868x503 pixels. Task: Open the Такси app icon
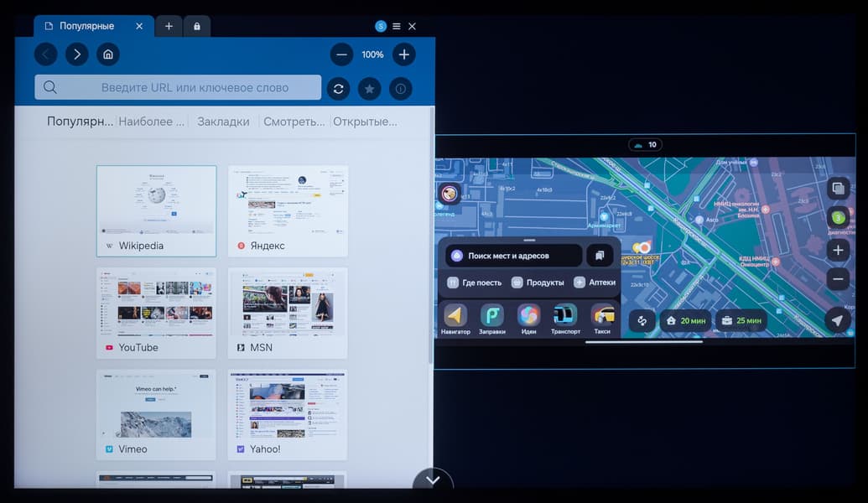pyautogui.click(x=602, y=319)
